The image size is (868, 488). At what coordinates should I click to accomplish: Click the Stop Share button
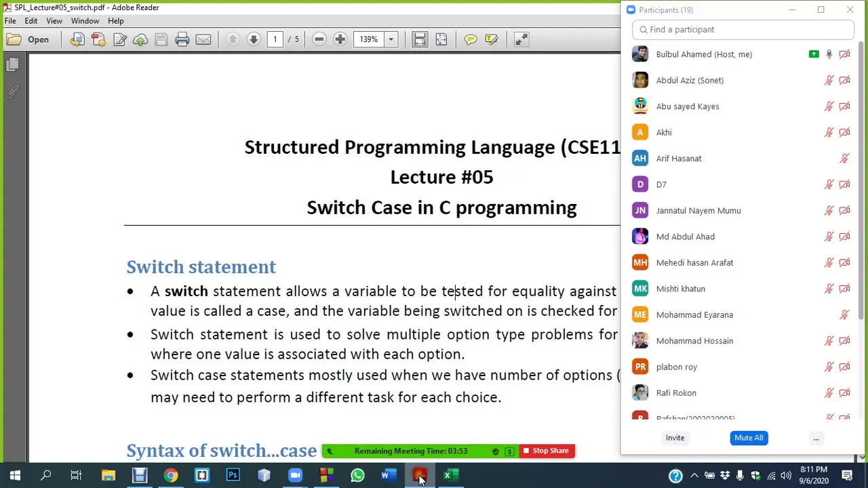(x=547, y=451)
